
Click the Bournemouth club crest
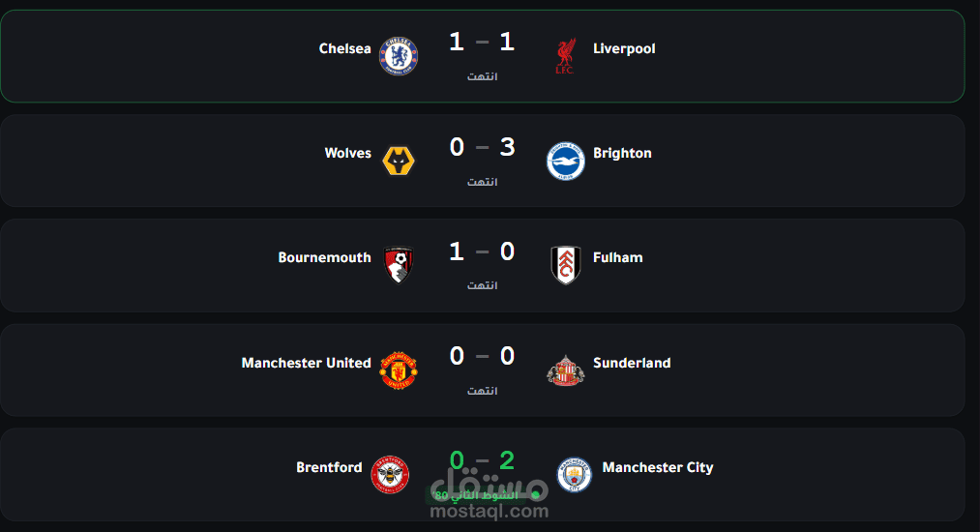[399, 265]
